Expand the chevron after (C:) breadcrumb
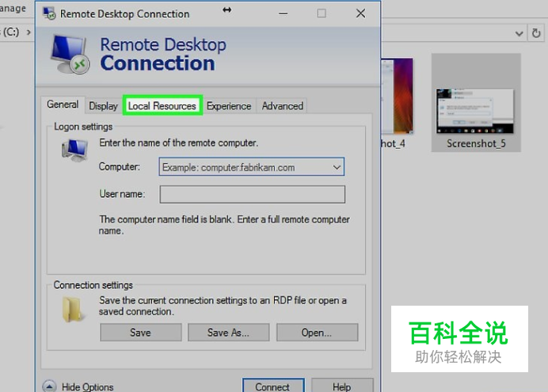The height and width of the screenshot is (392, 548). 29,32
